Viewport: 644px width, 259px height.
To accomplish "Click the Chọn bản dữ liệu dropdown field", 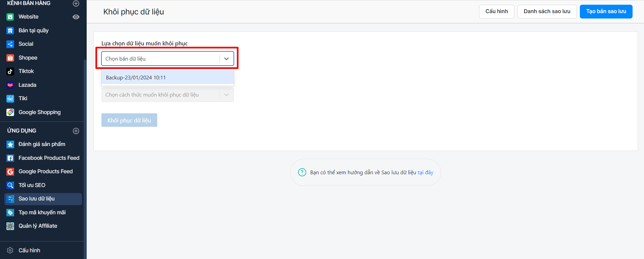I will click(x=167, y=59).
